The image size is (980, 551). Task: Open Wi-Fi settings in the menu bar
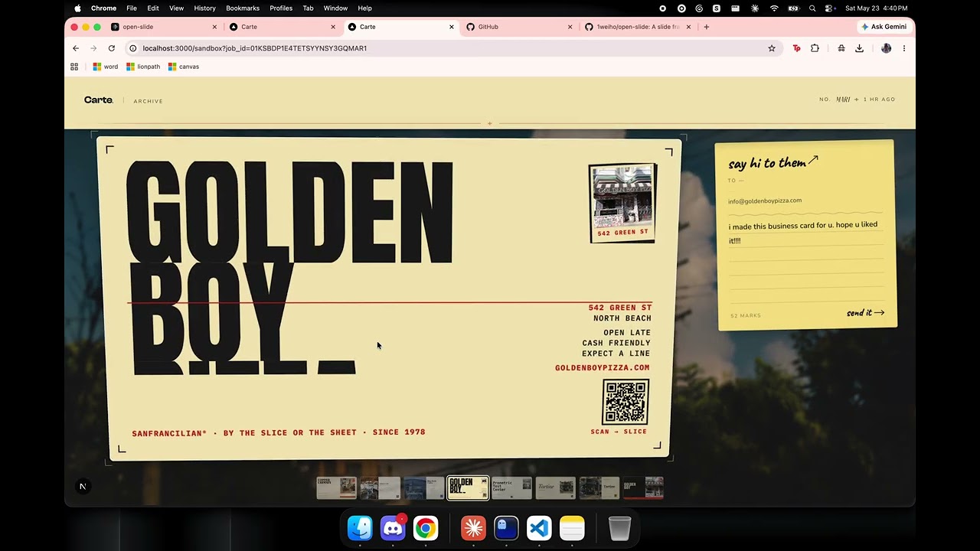coord(774,8)
